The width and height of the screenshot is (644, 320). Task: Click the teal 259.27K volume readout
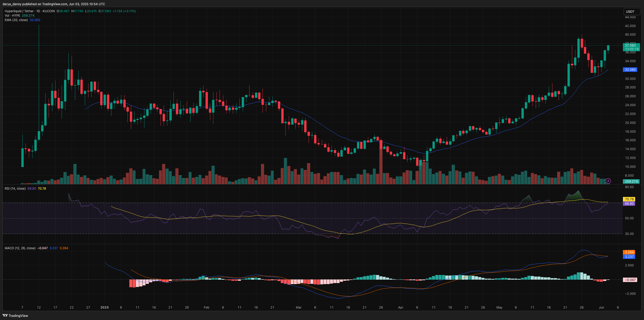631,181
